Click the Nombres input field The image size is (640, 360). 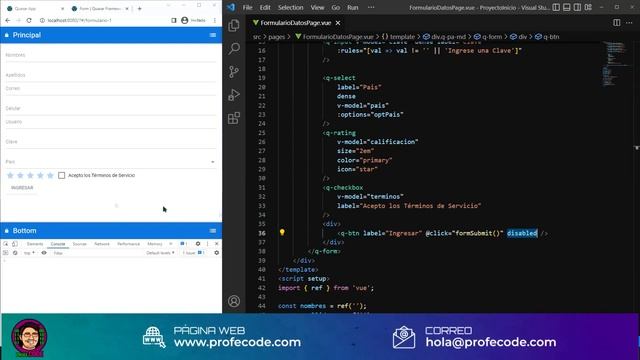pyautogui.click(x=111, y=55)
